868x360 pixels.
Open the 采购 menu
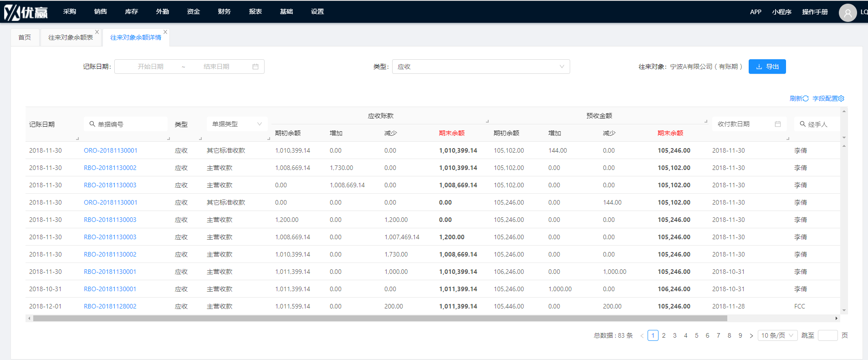[x=70, y=12]
